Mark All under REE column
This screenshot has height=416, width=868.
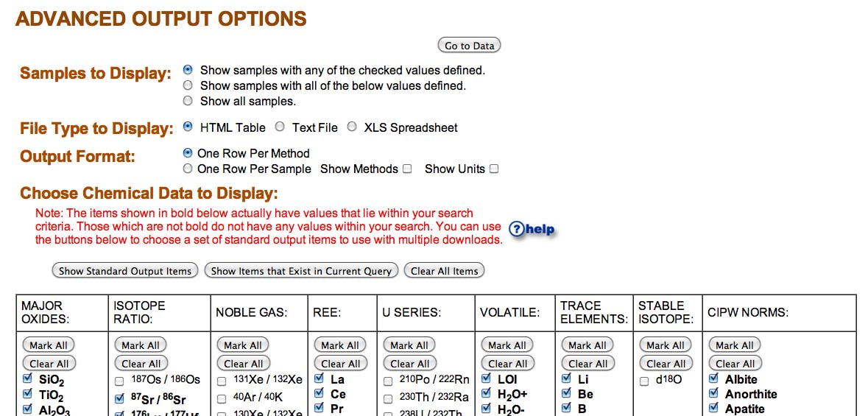tap(340, 345)
